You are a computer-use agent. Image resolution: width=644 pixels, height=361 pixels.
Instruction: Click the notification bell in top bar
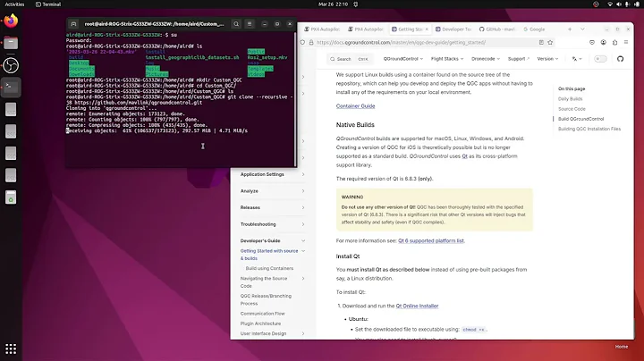coord(356,4)
